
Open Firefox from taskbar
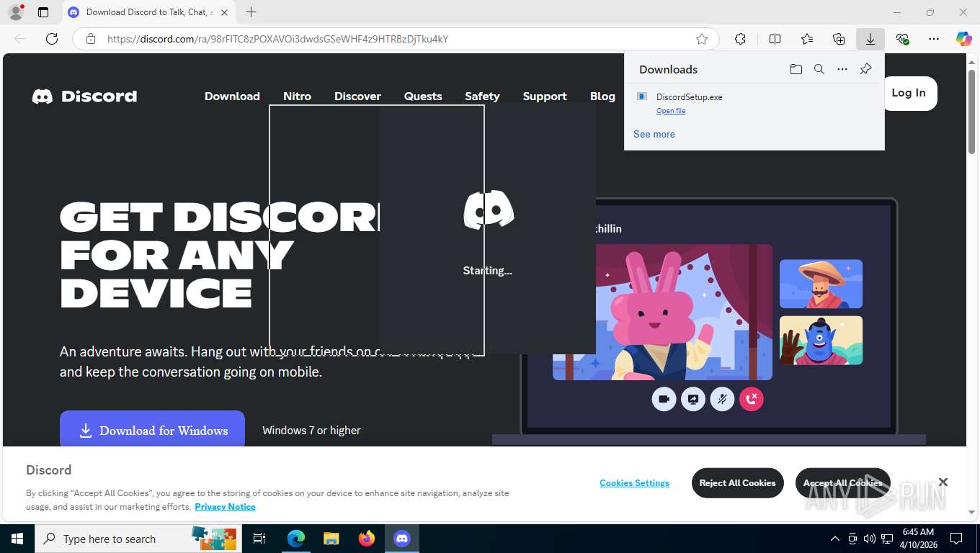[x=366, y=539]
